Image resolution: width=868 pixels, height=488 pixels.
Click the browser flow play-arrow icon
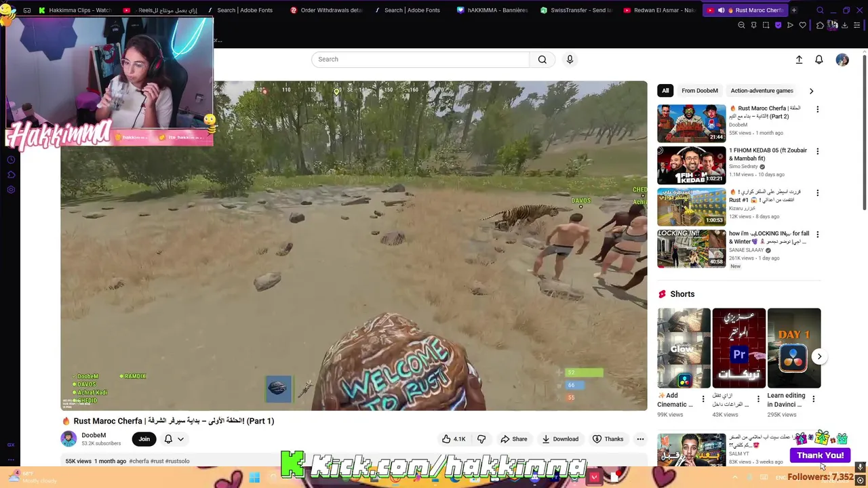pyautogui.click(x=790, y=25)
